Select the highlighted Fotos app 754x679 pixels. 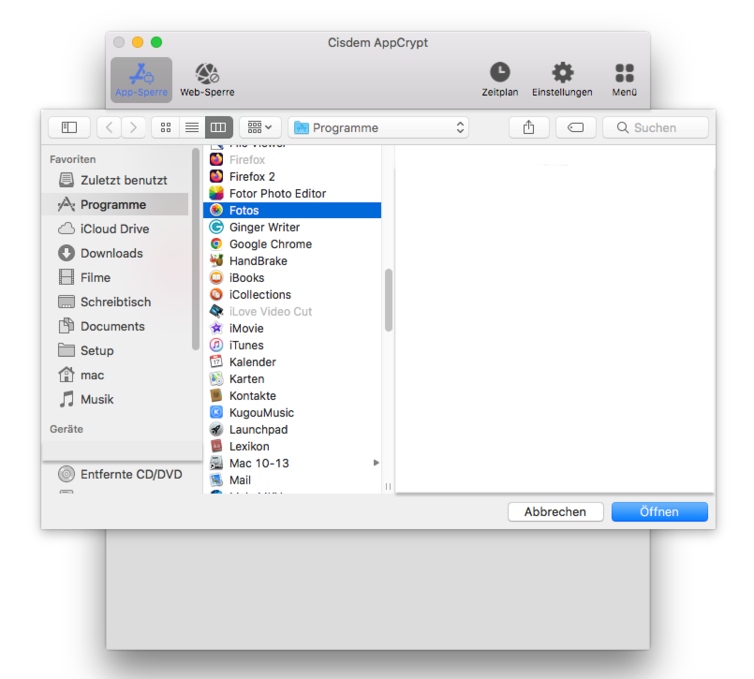pos(292,210)
